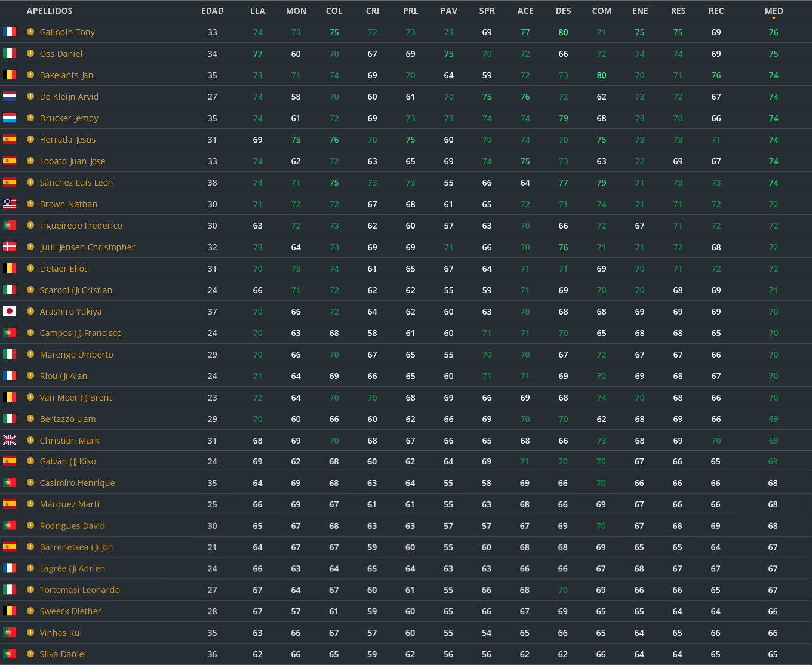Open rider profile Arashiro Yukiya
Viewport: 812px width, 665px height.
71,312
